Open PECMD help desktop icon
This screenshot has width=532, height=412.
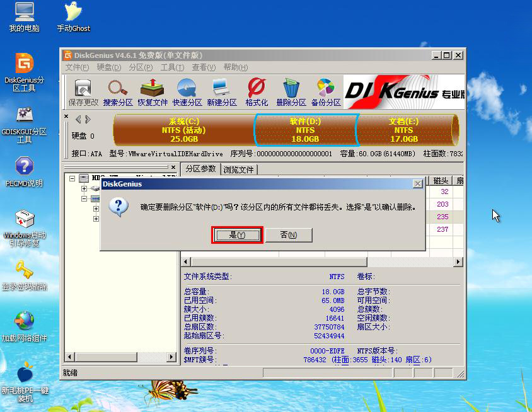[24, 171]
